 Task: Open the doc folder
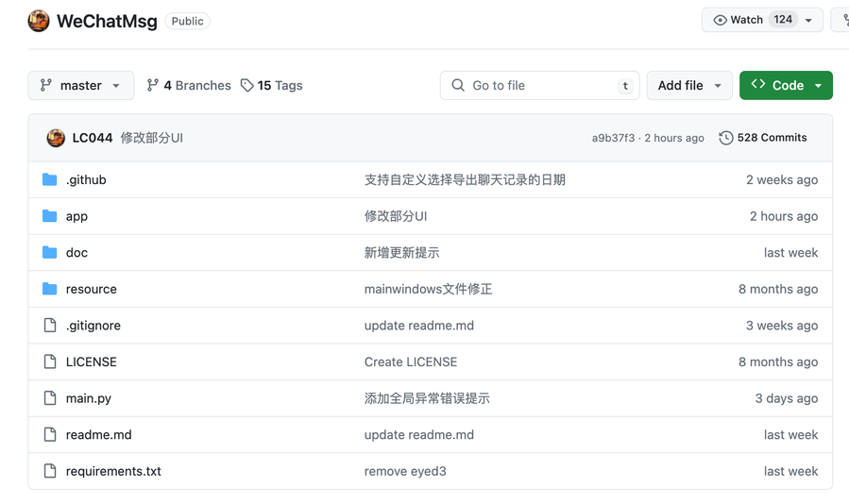[76, 253]
